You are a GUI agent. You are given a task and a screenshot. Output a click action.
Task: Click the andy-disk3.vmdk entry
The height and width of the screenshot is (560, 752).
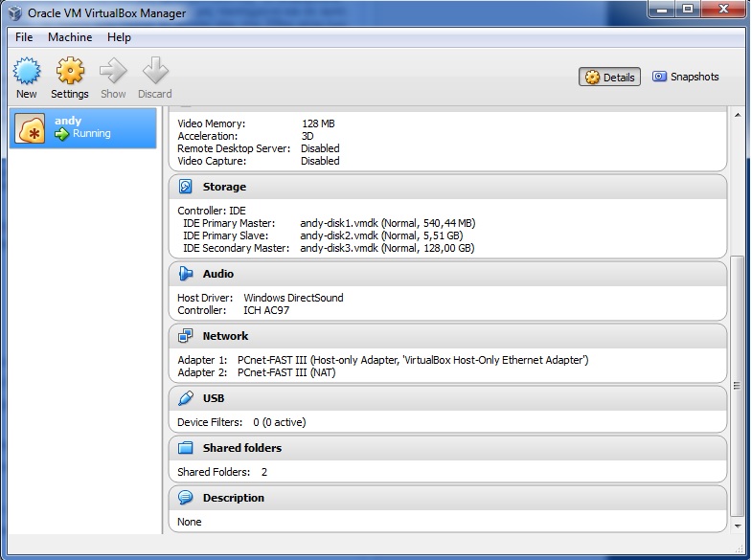387,248
